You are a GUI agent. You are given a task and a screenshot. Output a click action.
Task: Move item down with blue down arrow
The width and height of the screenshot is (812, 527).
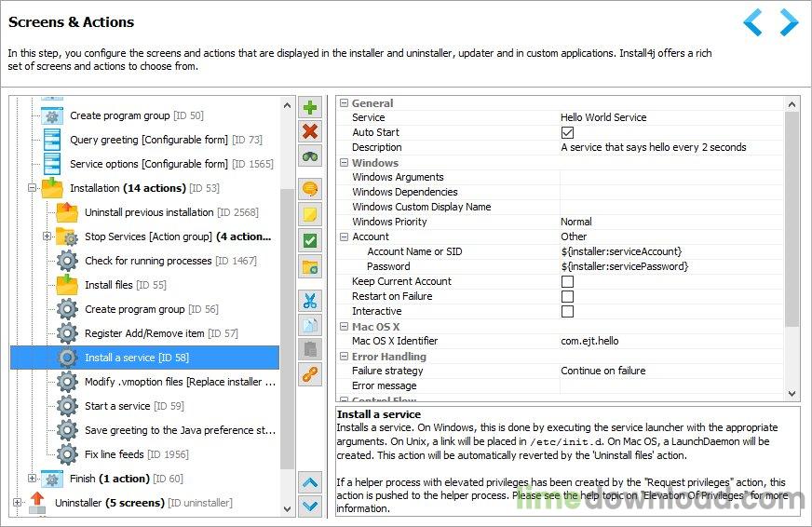tap(310, 506)
